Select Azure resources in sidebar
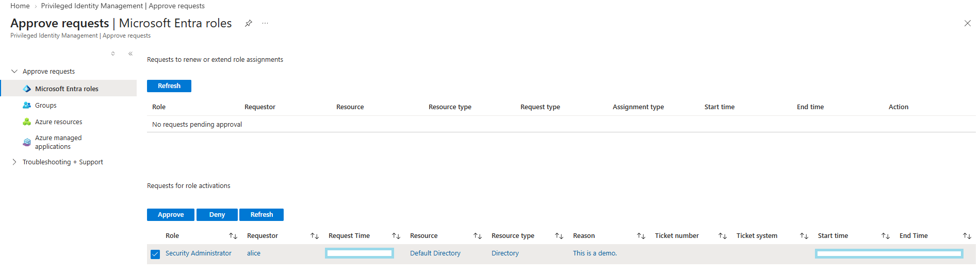The image size is (980, 274). tap(58, 122)
